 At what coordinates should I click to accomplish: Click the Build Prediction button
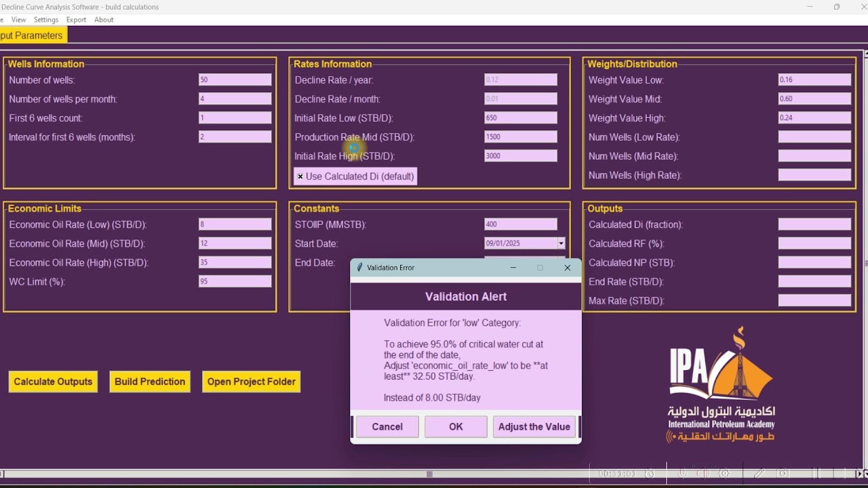point(150,382)
